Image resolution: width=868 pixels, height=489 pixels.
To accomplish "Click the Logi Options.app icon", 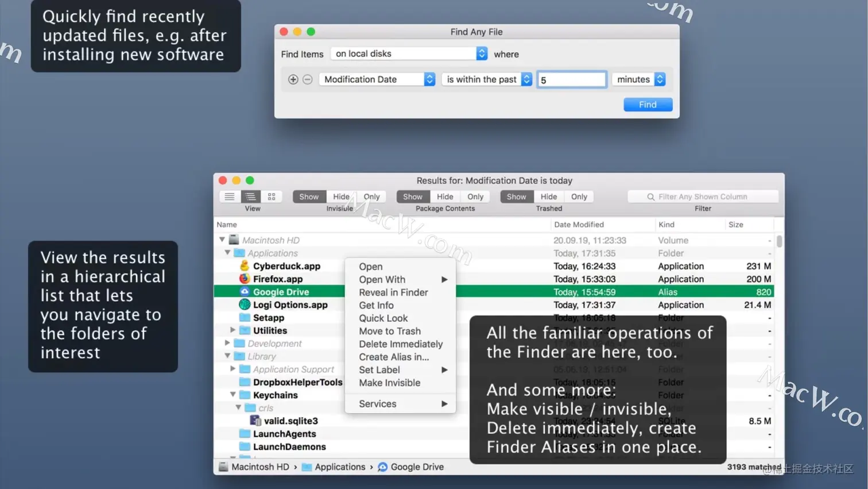I will point(245,305).
